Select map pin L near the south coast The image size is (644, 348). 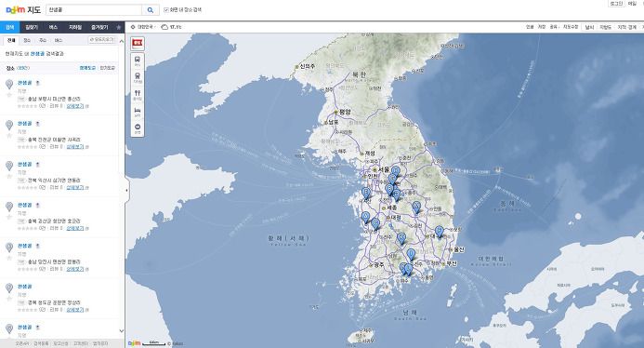(x=408, y=270)
